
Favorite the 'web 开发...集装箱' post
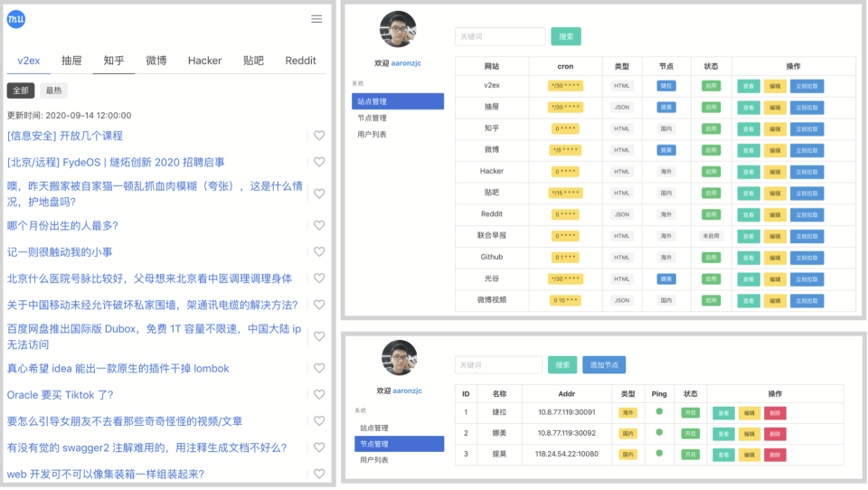319,474
